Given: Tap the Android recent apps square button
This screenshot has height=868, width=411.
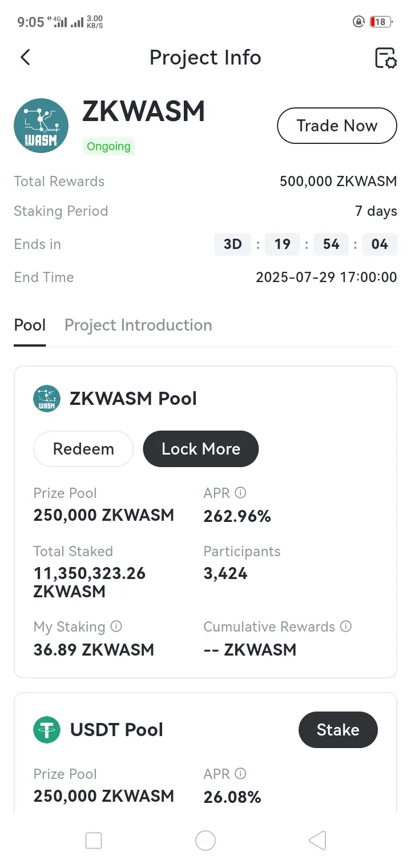Looking at the screenshot, I should pos(94,841).
